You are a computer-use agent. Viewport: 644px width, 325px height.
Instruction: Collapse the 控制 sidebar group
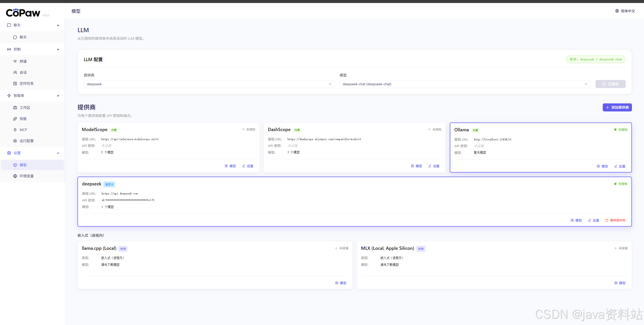pyautogui.click(x=58, y=49)
